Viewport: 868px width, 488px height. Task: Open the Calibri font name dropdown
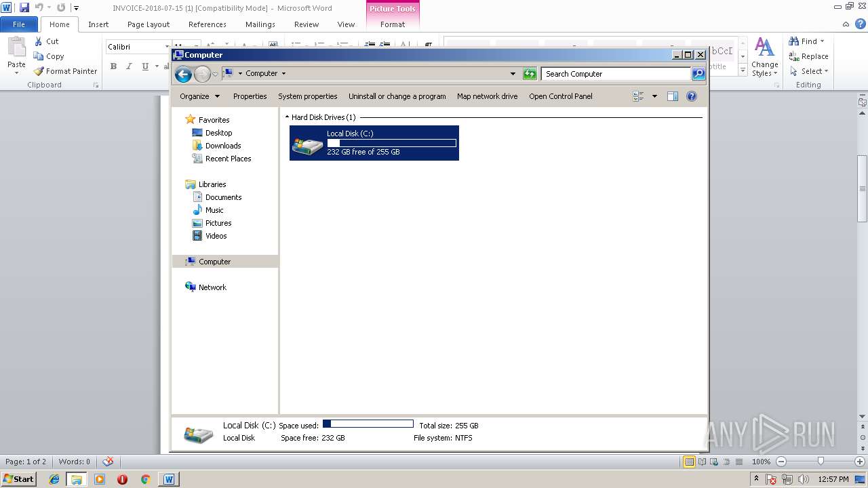click(x=167, y=47)
